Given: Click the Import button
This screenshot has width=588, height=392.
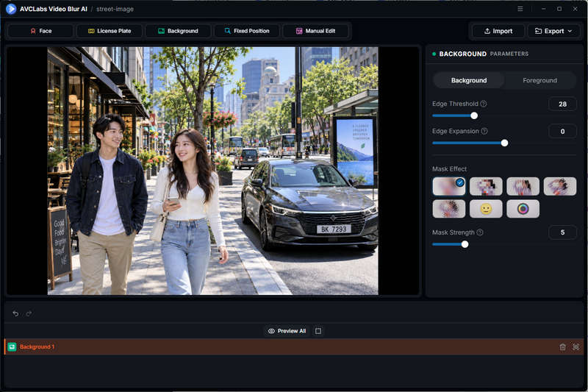Looking at the screenshot, I should (x=498, y=31).
